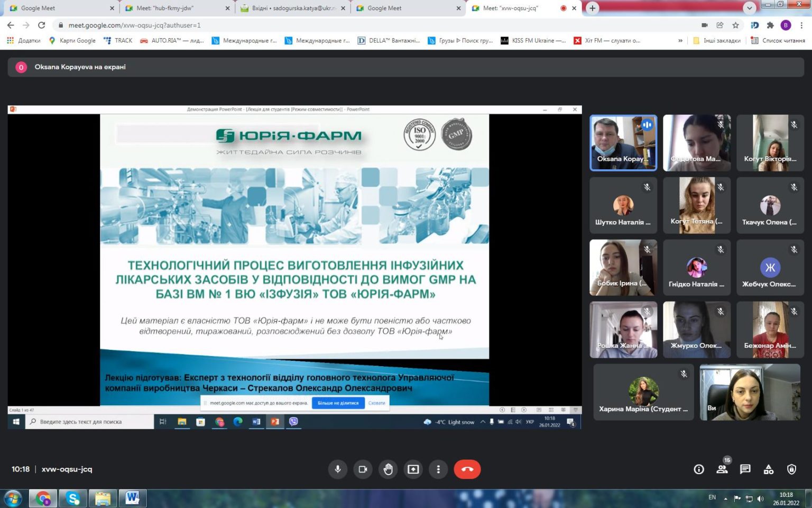Open Хіт FM bookmark
The height and width of the screenshot is (508, 812).
[x=607, y=40]
